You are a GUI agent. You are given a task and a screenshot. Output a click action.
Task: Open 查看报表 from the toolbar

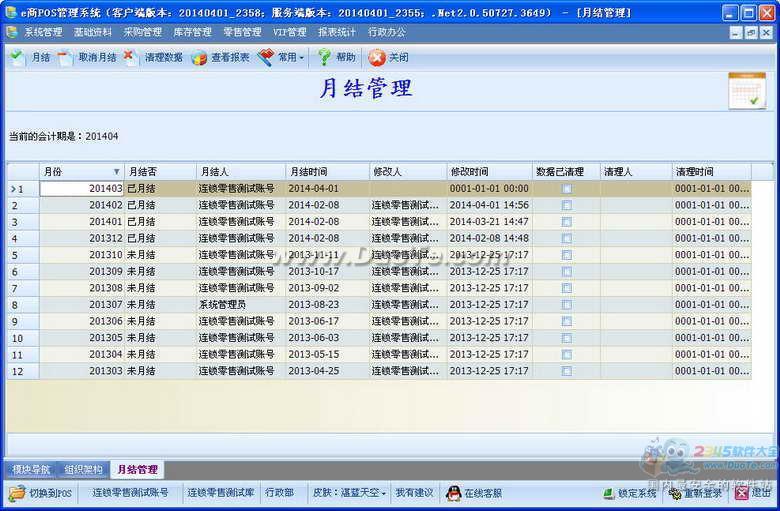(x=200, y=58)
